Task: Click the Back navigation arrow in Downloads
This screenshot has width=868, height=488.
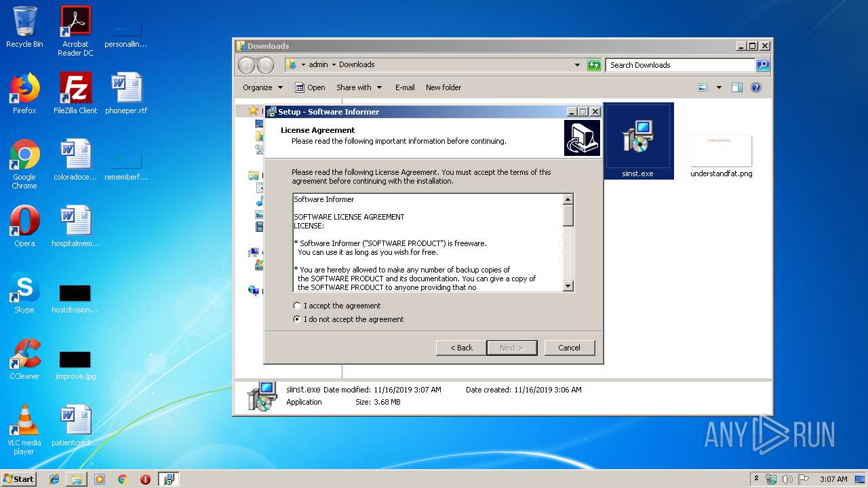Action: point(247,65)
